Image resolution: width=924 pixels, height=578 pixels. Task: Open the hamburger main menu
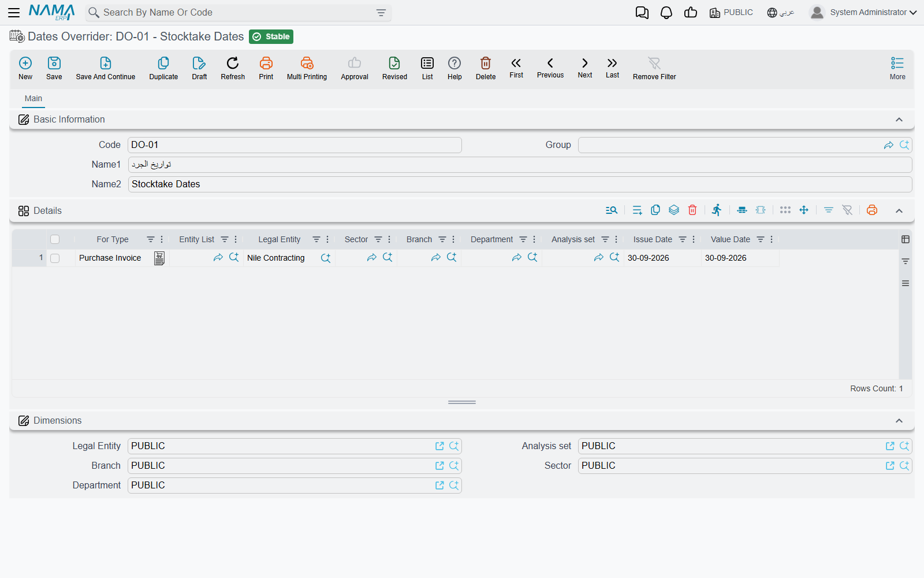(14, 13)
